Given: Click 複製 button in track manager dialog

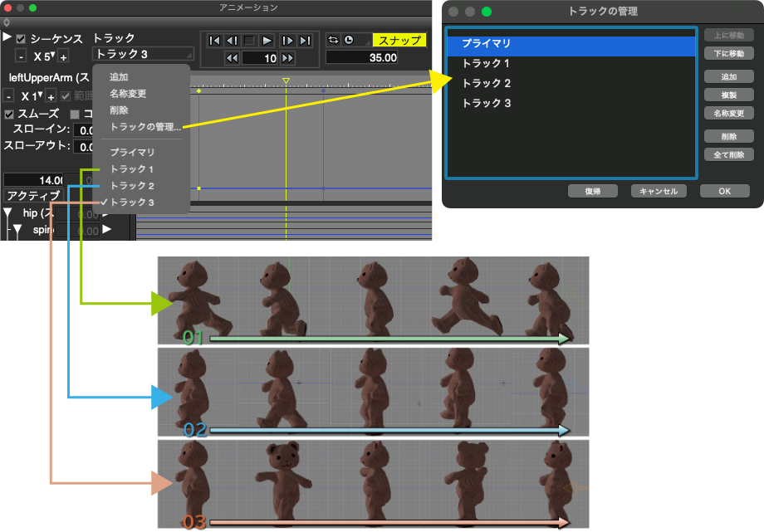Looking at the screenshot, I should coord(728,95).
